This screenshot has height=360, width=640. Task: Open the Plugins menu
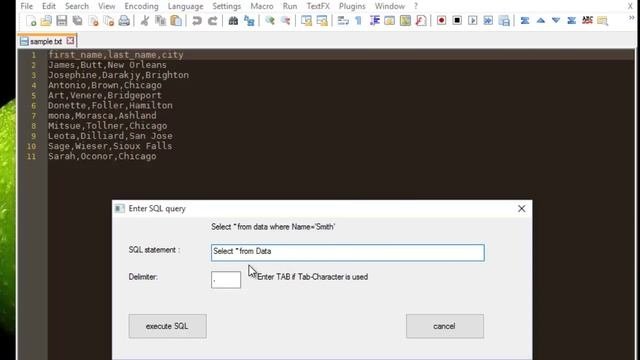[352, 6]
